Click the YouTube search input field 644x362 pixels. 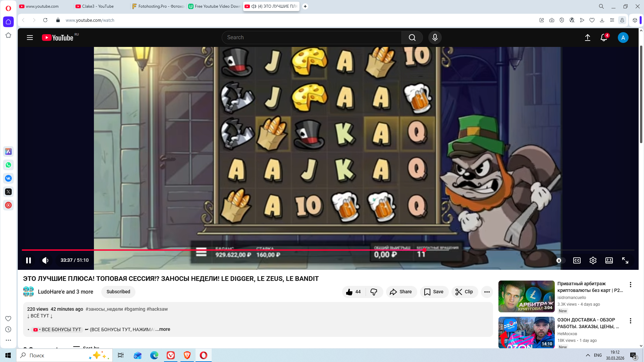pyautogui.click(x=312, y=38)
